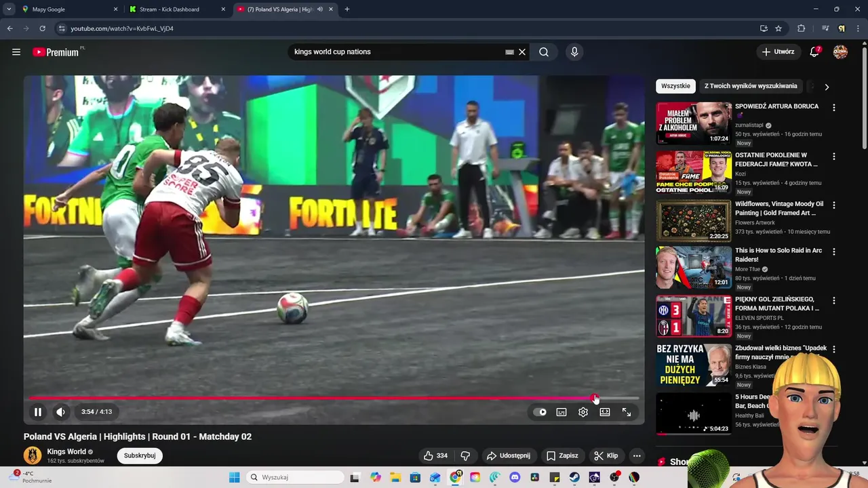
Task: Enter full screen mode
Action: [627, 412]
